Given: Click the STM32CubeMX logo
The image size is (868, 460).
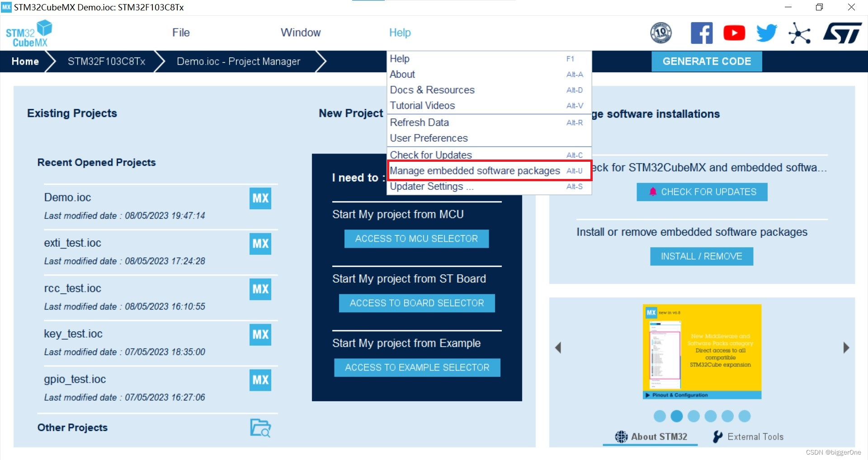Looking at the screenshot, I should click(29, 33).
